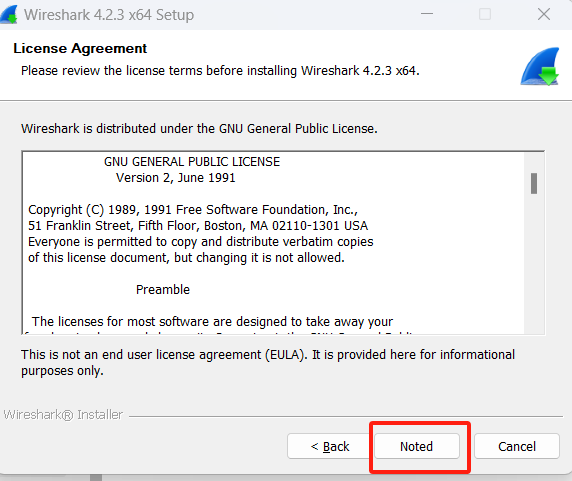Click the Copyright 1989, 1991 line
The image size is (572, 481).
(193, 210)
